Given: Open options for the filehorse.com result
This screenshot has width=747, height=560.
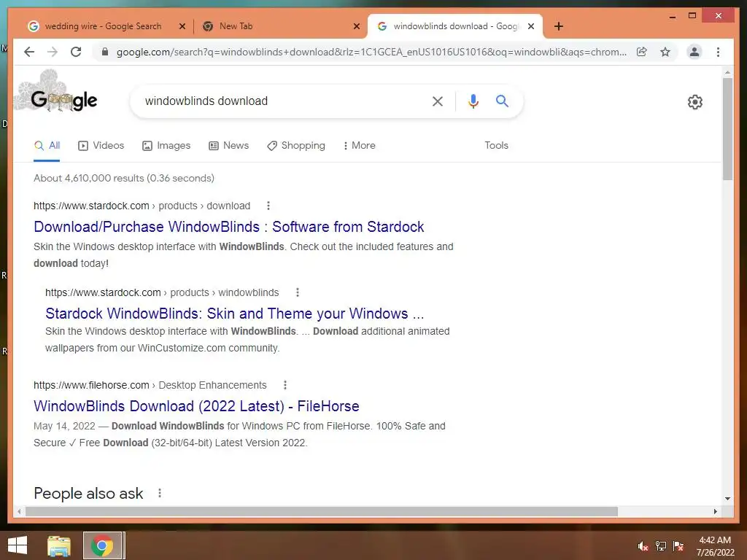Looking at the screenshot, I should 285,385.
